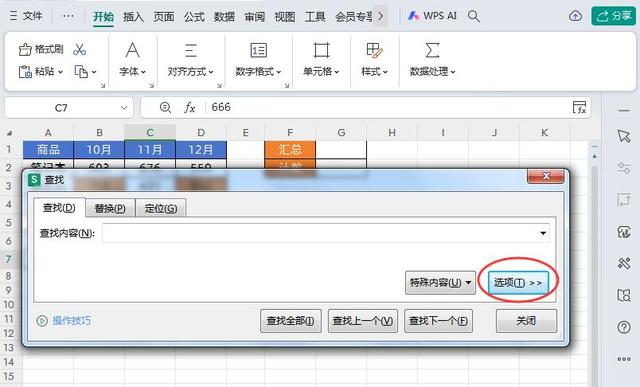Image resolution: width=640 pixels, height=387 pixels.
Task: Click the select-all corner of the sheet
Action: [x=9, y=133]
